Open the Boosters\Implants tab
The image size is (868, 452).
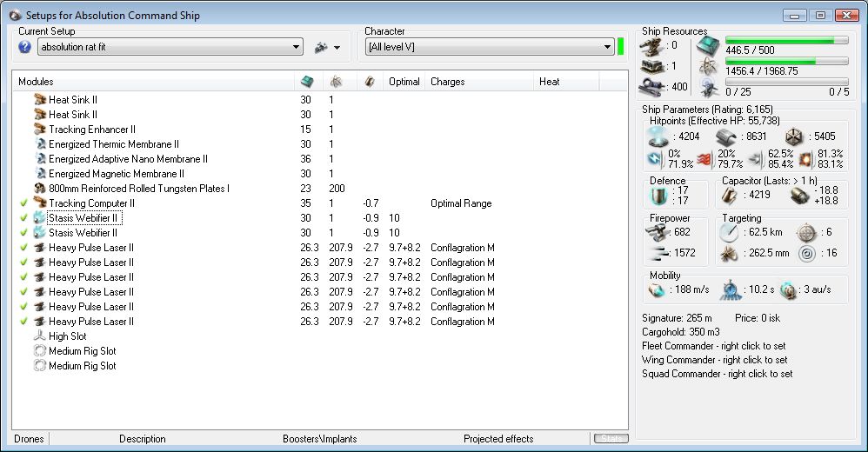click(319, 439)
